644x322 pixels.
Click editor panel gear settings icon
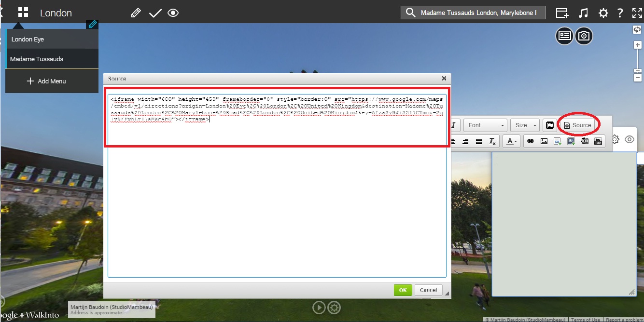point(616,139)
